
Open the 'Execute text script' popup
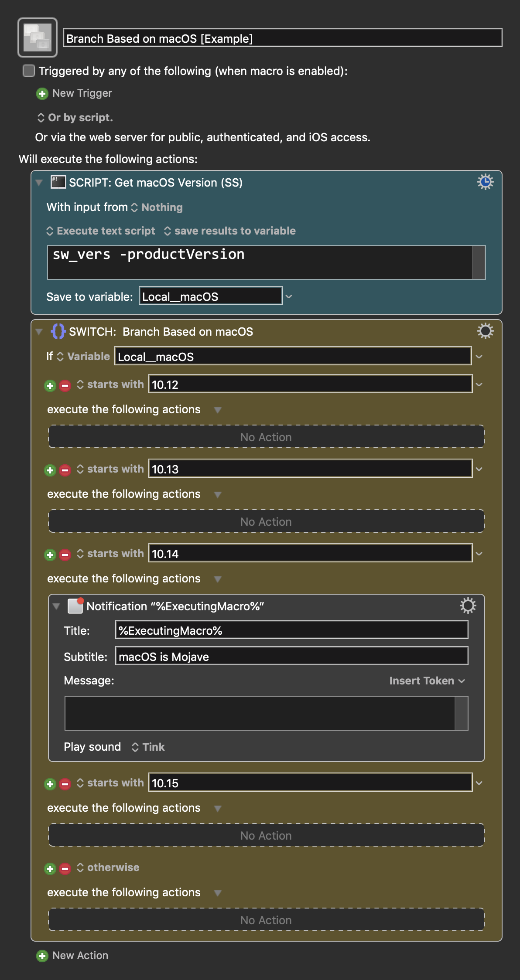(x=101, y=231)
